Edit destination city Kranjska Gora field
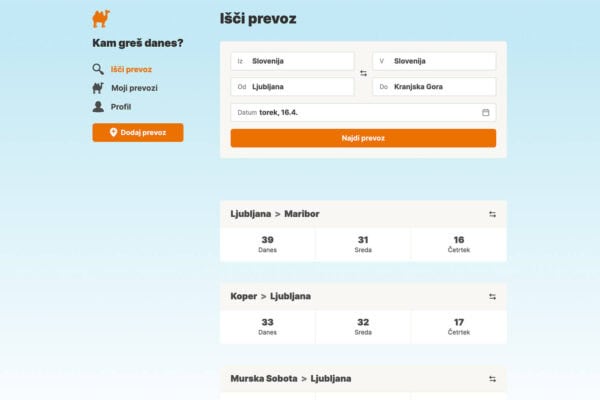This screenshot has width=600, height=400. pyautogui.click(x=434, y=87)
